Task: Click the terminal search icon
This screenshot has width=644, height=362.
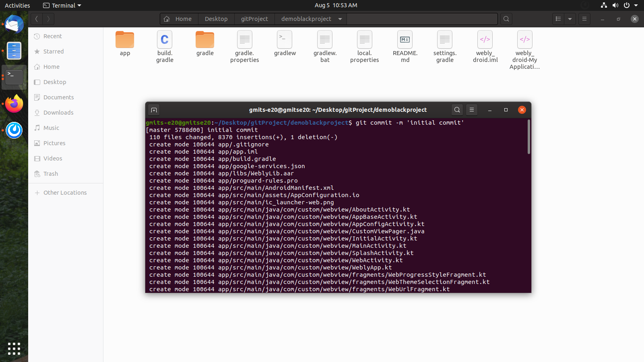Action: pyautogui.click(x=457, y=110)
